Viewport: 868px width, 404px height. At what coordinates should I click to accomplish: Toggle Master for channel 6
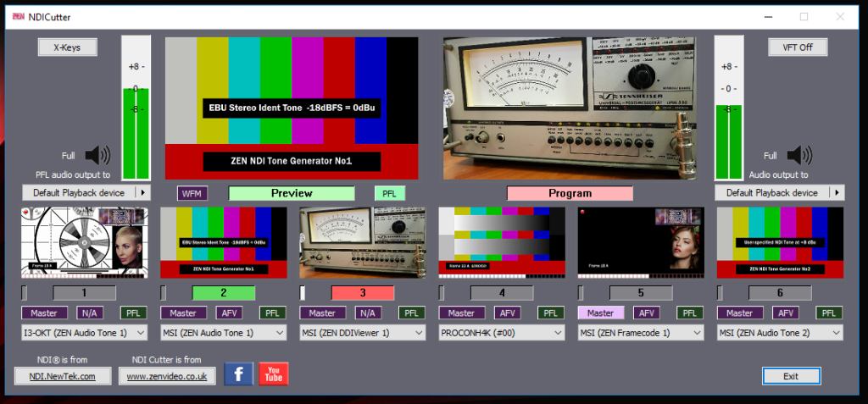(x=740, y=313)
